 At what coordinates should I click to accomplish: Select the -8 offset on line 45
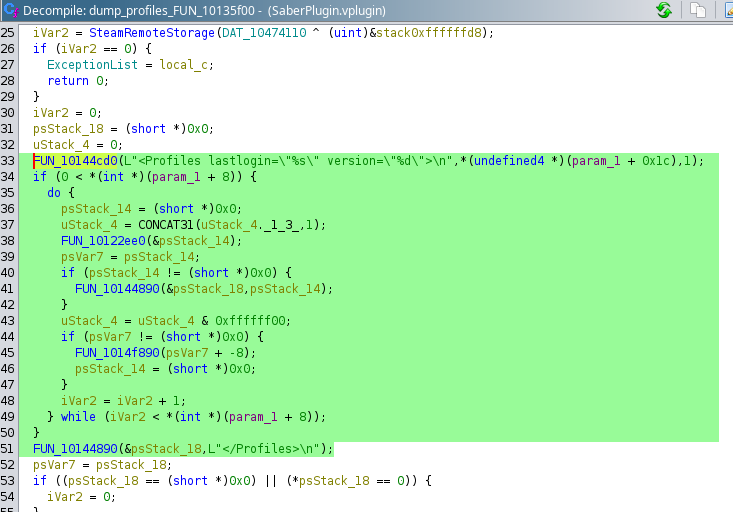[x=236, y=353]
